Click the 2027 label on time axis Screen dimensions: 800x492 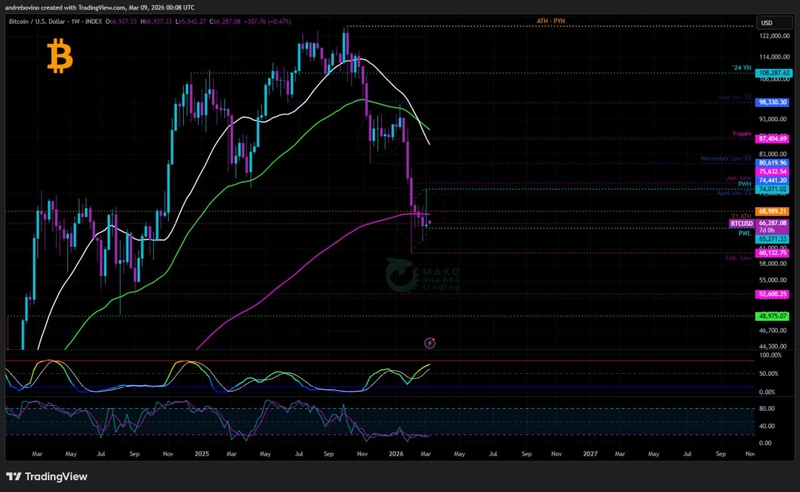pyautogui.click(x=591, y=453)
